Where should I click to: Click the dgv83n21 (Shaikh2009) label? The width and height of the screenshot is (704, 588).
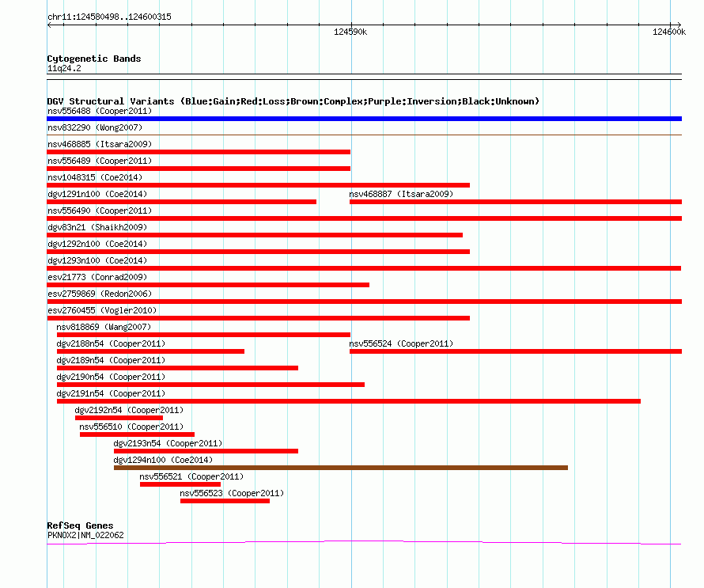point(97,227)
